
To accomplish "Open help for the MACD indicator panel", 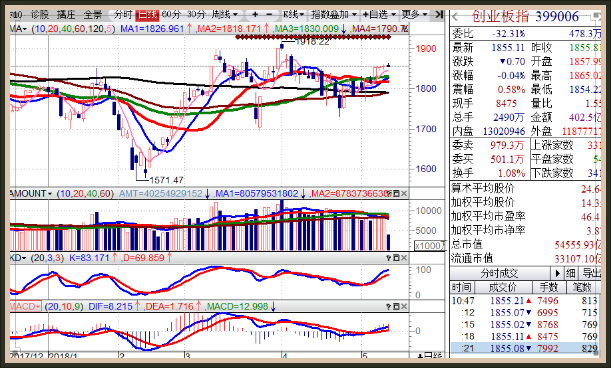I will tap(388, 307).
